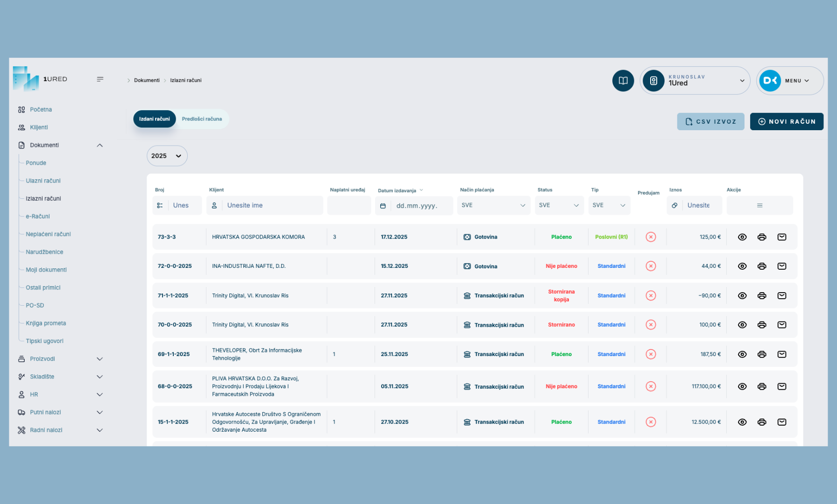Toggle Predujam for invoice 68-0-0-2025
The height and width of the screenshot is (504, 837).
(651, 386)
